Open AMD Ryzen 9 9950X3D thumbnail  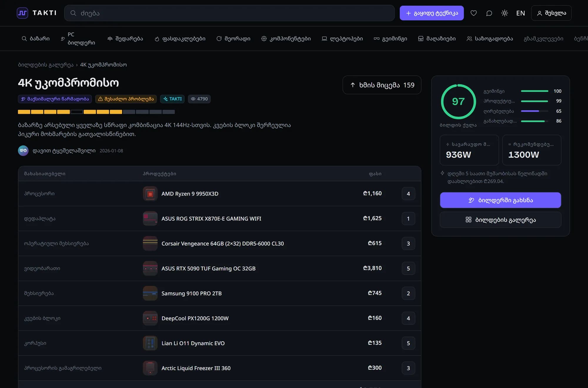pyautogui.click(x=150, y=194)
